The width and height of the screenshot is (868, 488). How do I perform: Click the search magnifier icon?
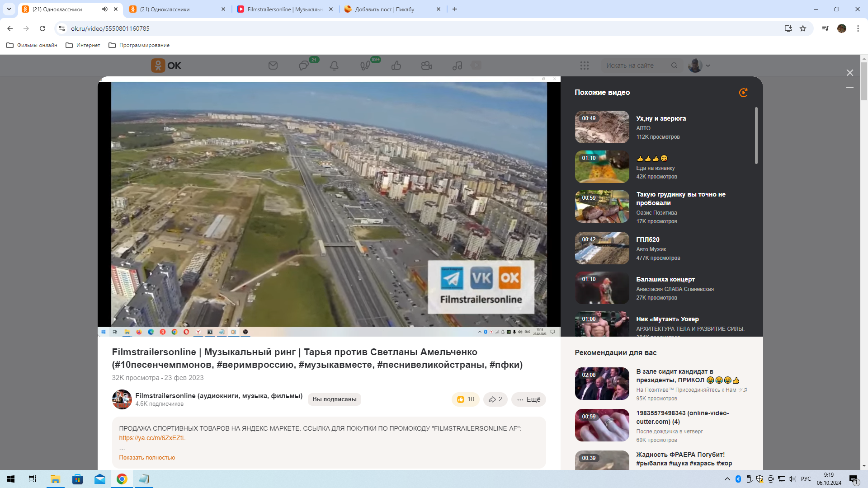[675, 66]
